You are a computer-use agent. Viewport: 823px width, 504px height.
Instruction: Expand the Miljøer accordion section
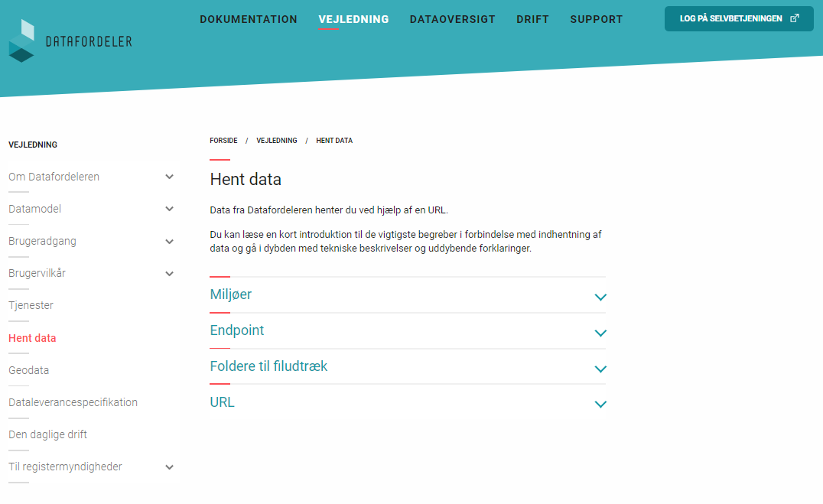point(600,297)
